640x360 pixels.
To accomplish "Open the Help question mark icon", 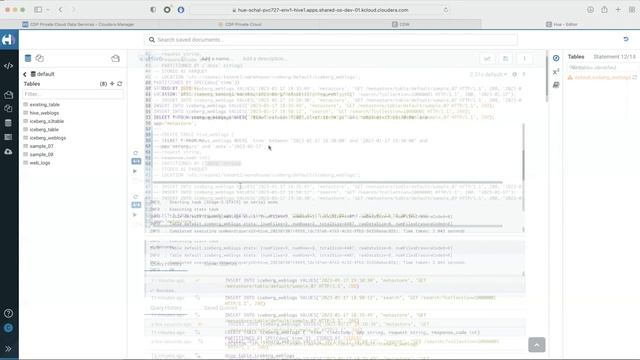I will pos(8,313).
